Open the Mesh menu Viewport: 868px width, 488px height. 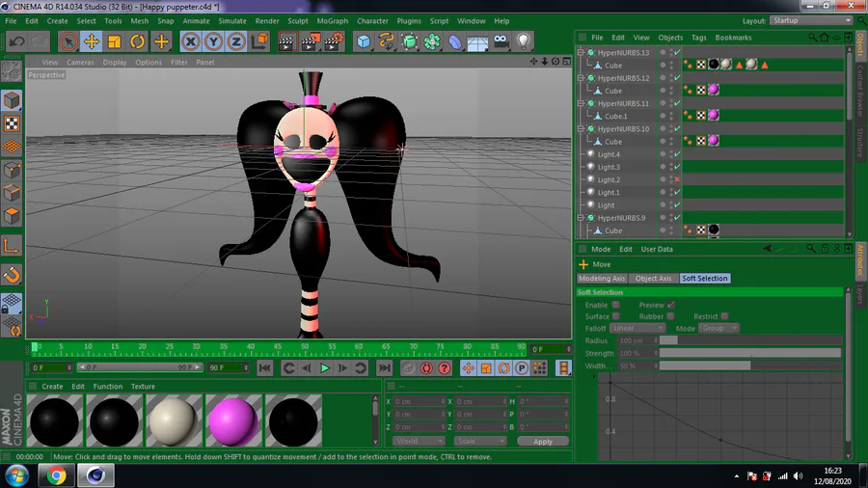pyautogui.click(x=140, y=21)
